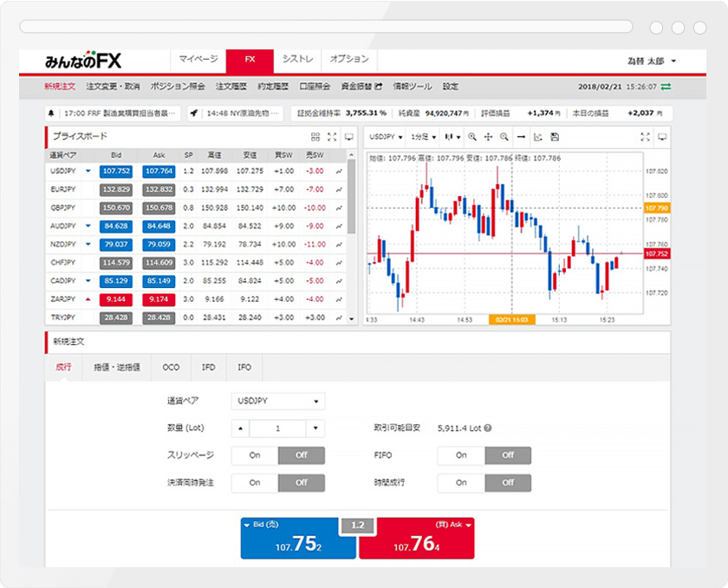Set 決済同時発注 toggle to On

point(255,482)
